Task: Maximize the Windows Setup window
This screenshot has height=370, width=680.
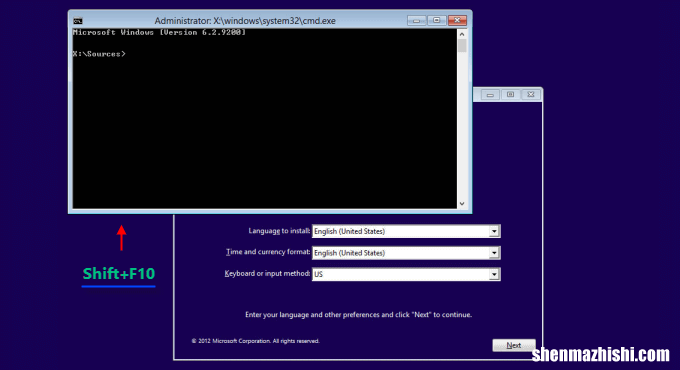Action: pyautogui.click(x=510, y=95)
